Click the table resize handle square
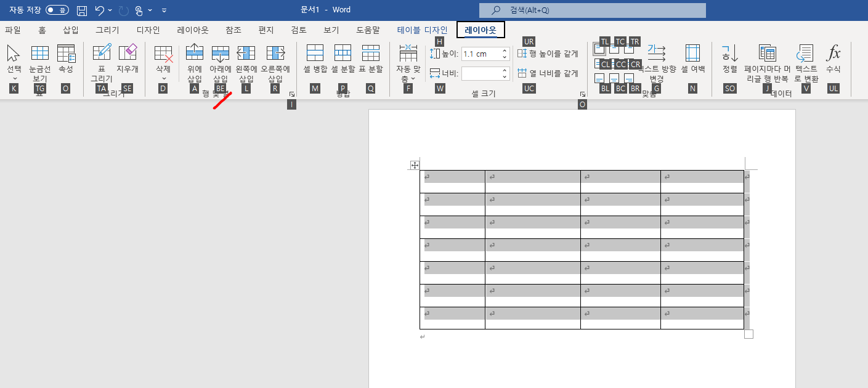868x388 pixels. click(748, 334)
